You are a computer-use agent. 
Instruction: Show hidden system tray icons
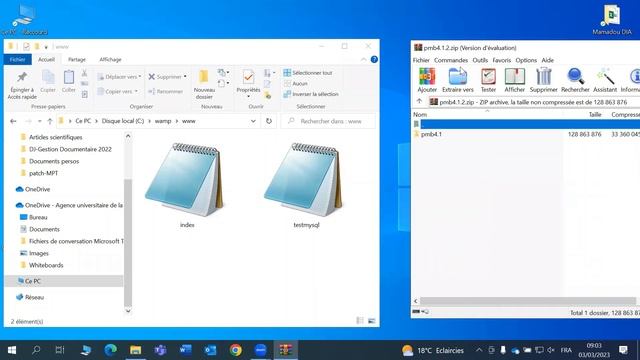(x=479, y=350)
